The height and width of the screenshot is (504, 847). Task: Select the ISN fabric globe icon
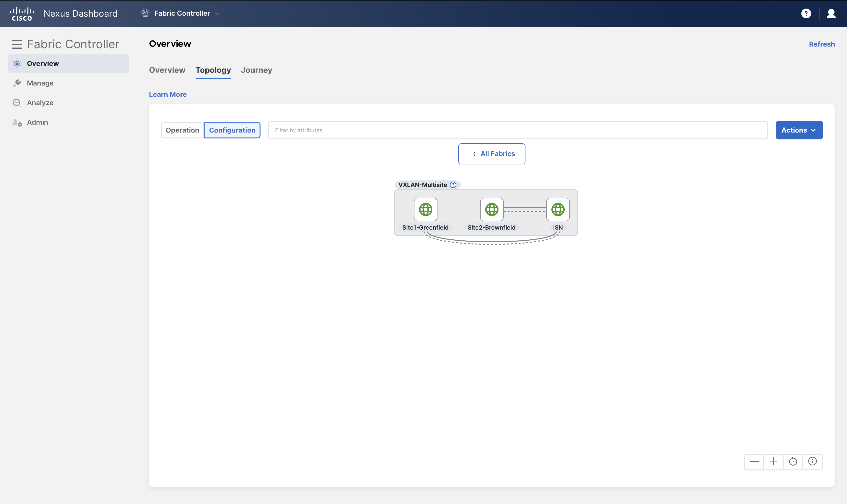(x=558, y=209)
